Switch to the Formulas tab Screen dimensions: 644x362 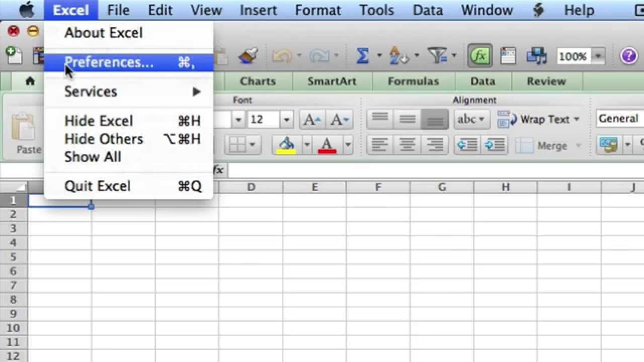point(414,81)
